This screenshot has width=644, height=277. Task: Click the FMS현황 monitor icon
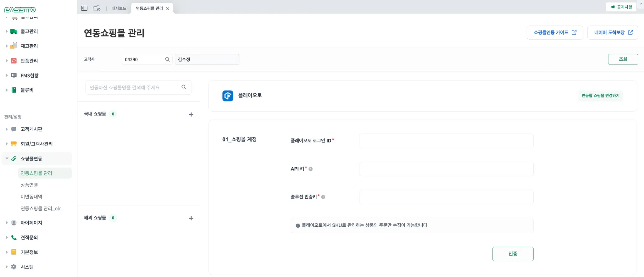point(14,75)
